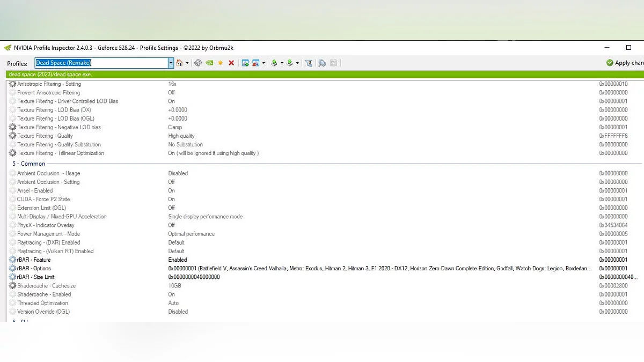Viewport: 644px width, 362px height.
Task: Select 'Version Override (OGL)' setting
Action: (43, 312)
